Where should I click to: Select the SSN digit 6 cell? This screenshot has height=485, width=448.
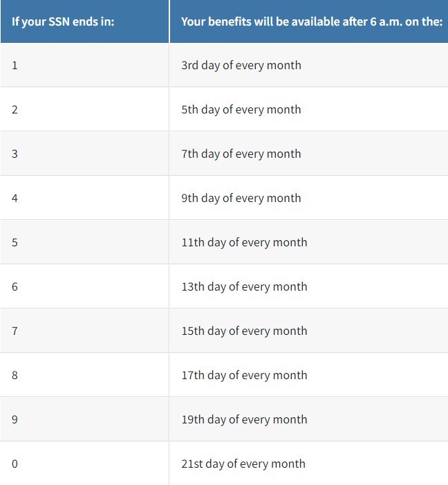pos(84,286)
